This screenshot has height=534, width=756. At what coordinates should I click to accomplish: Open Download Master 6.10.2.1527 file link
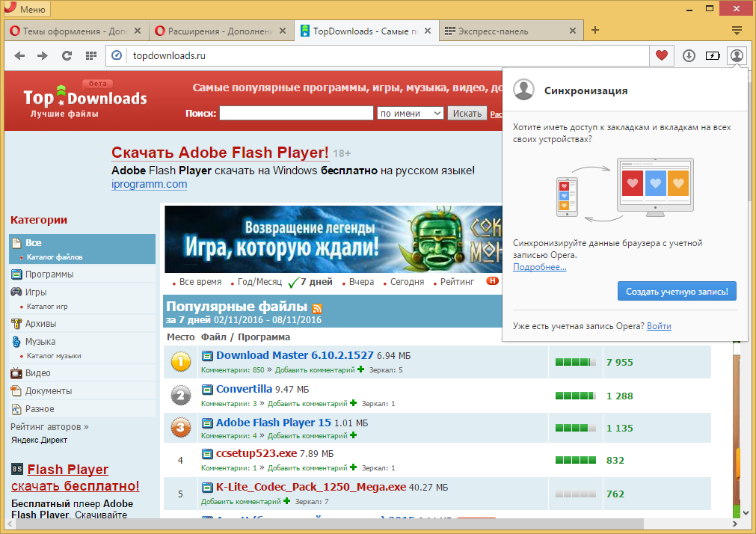(x=295, y=355)
